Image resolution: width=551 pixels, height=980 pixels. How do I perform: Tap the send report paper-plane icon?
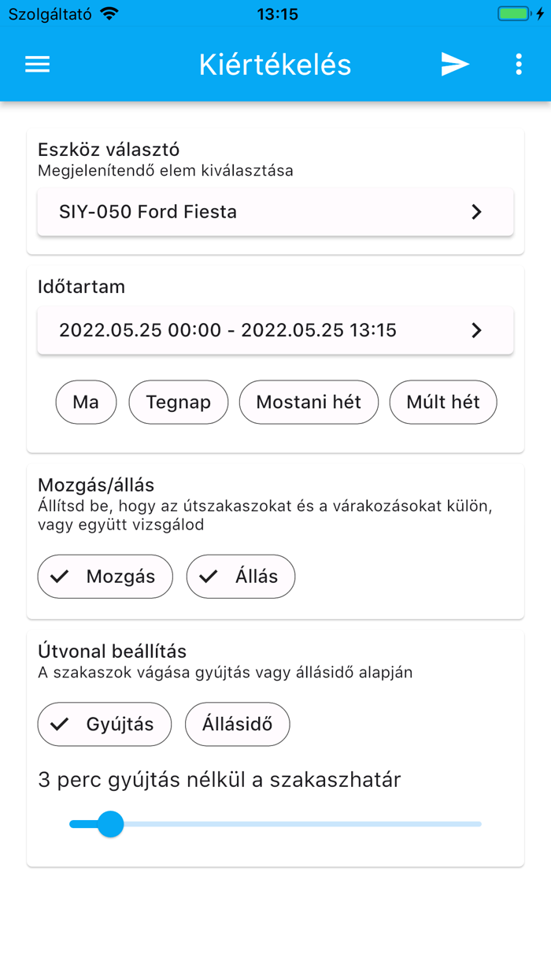click(453, 64)
